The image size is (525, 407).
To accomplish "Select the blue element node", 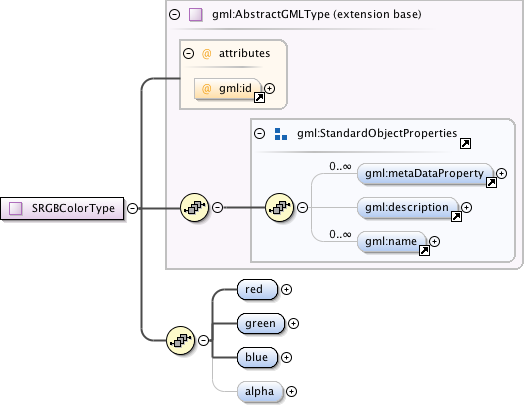I will pos(257,357).
